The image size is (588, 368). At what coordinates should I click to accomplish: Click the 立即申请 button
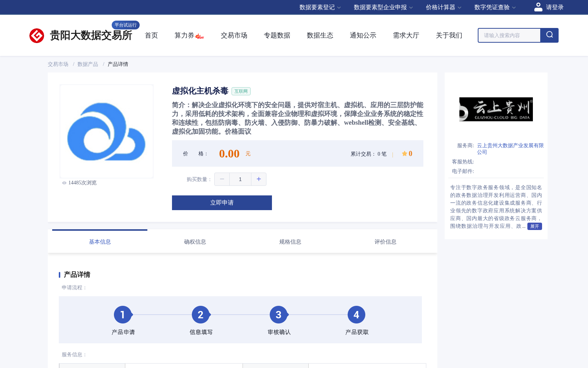coord(222,203)
